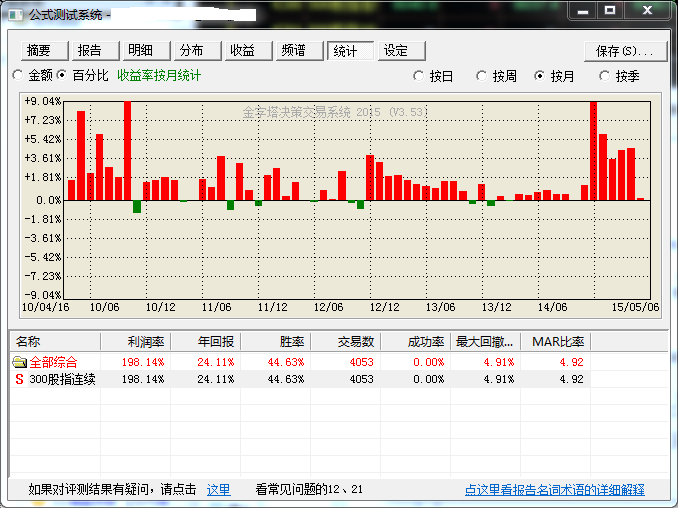Click 4.92 in the 全部综合 row
The height and width of the screenshot is (508, 678).
571,362
